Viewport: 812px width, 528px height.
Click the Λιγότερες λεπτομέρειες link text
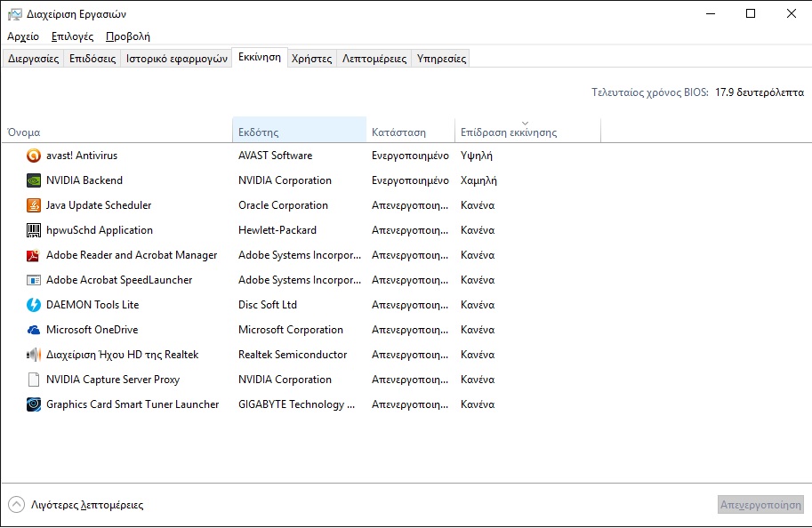(x=87, y=505)
